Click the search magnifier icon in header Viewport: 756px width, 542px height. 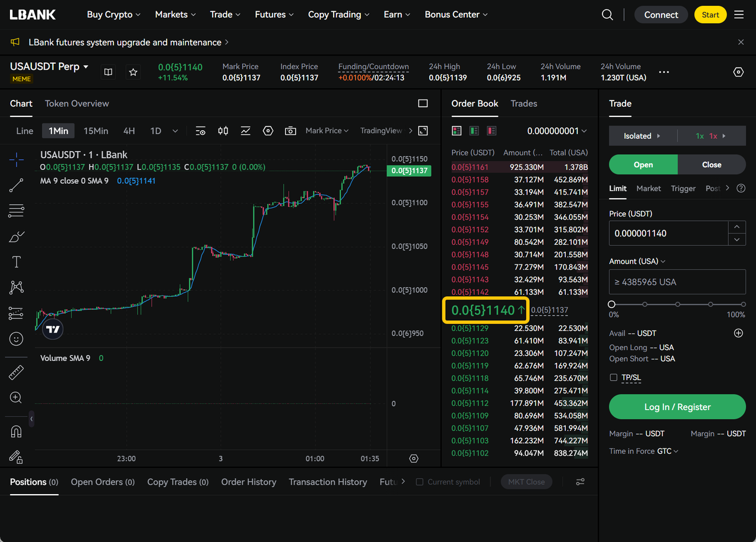click(607, 15)
